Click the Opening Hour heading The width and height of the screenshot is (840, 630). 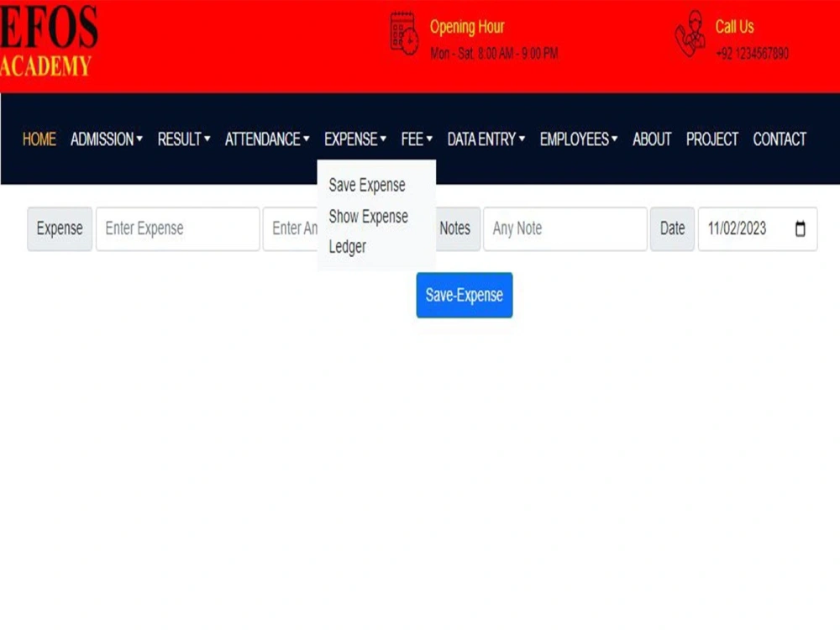[x=467, y=27]
